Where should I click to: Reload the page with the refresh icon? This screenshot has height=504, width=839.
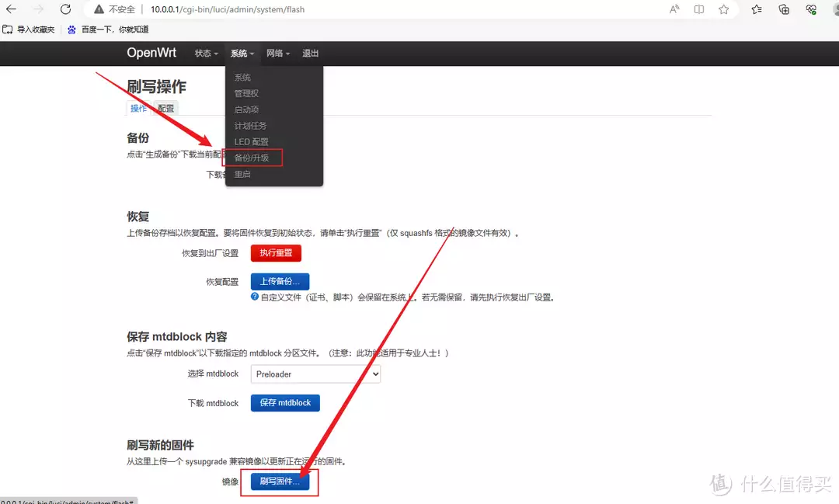65,9
